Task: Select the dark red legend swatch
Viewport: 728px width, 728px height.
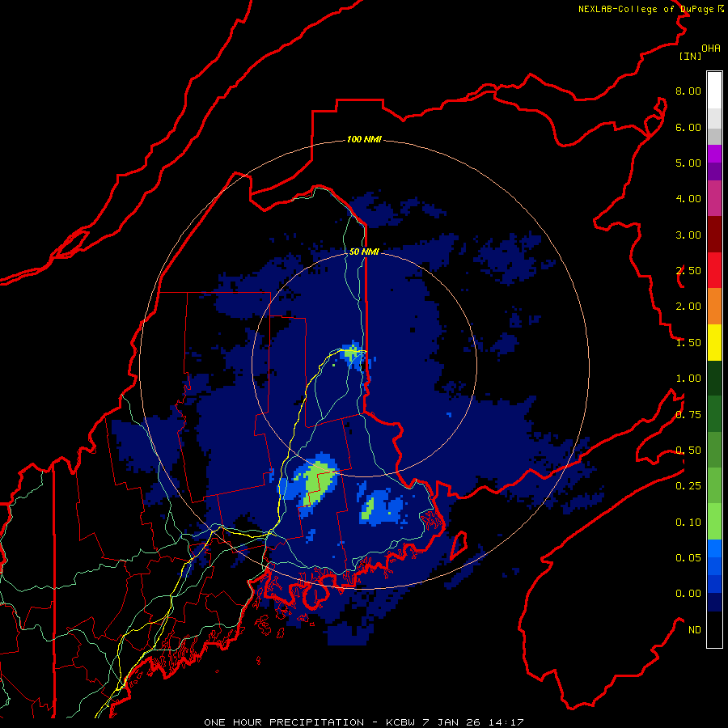Action: [x=714, y=235]
